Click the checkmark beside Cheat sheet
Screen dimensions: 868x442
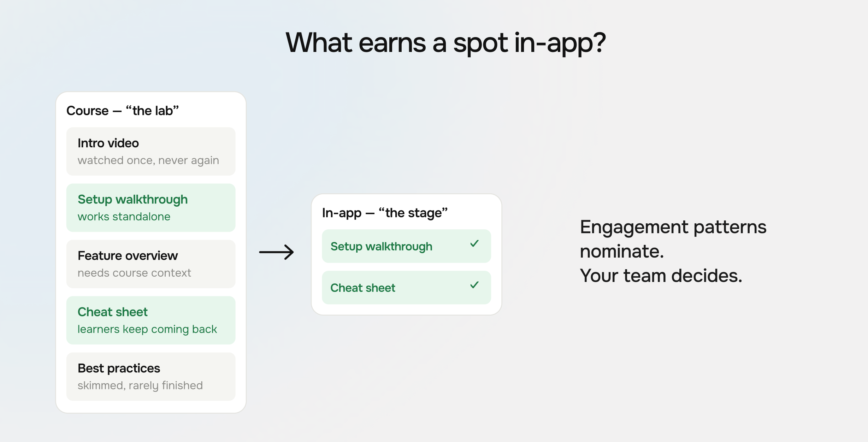474,285
